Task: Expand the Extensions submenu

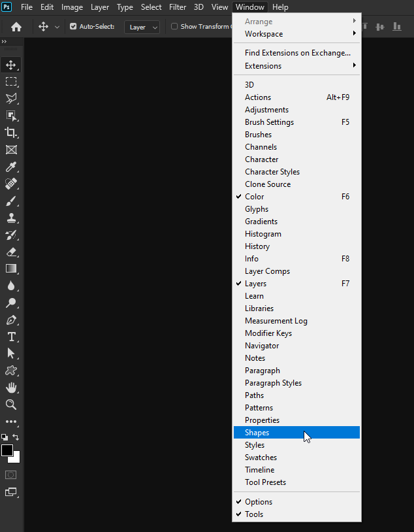Action: 296,66
